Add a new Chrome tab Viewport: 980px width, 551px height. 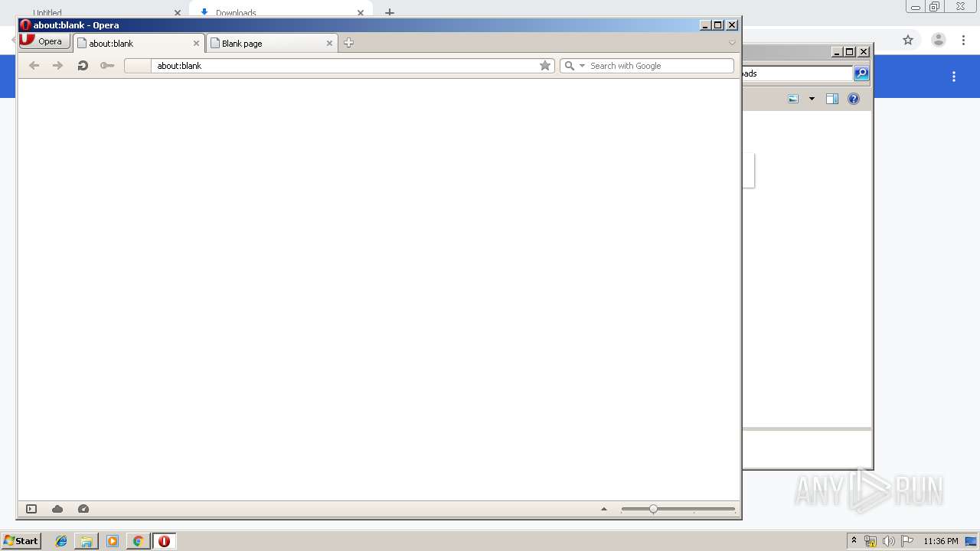click(x=390, y=12)
